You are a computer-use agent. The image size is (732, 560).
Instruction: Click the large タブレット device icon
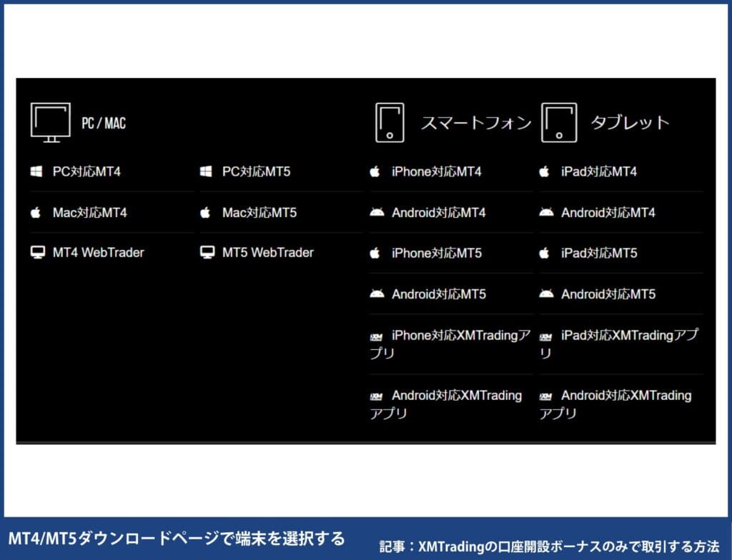(x=559, y=123)
